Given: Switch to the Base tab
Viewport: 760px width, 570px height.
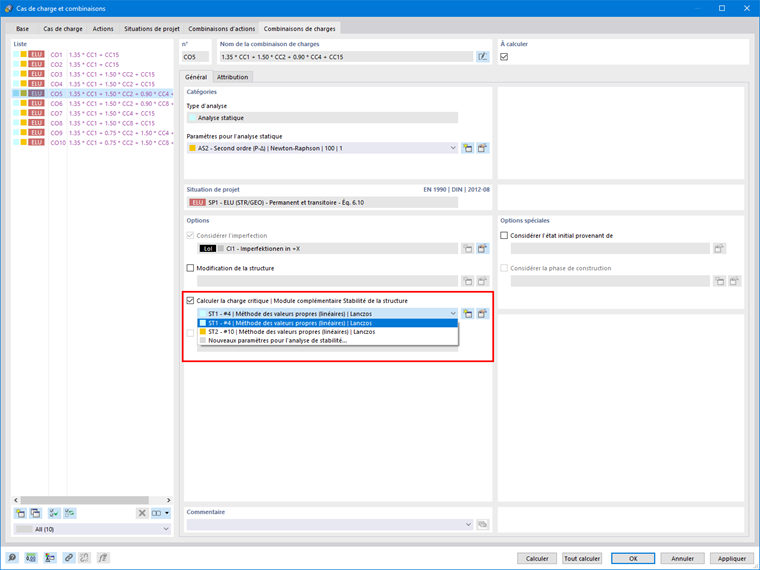Looking at the screenshot, I should click(x=22, y=29).
